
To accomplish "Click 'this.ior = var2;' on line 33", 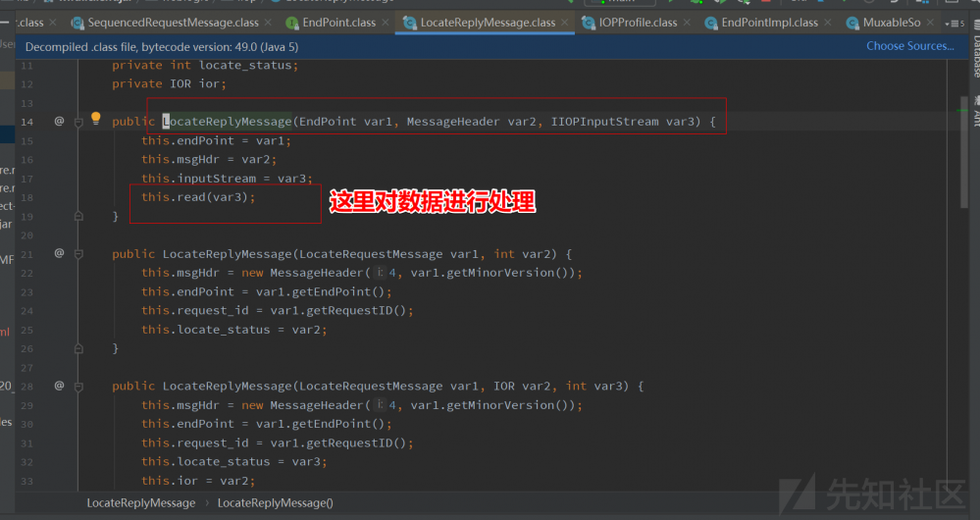I will pos(198,481).
